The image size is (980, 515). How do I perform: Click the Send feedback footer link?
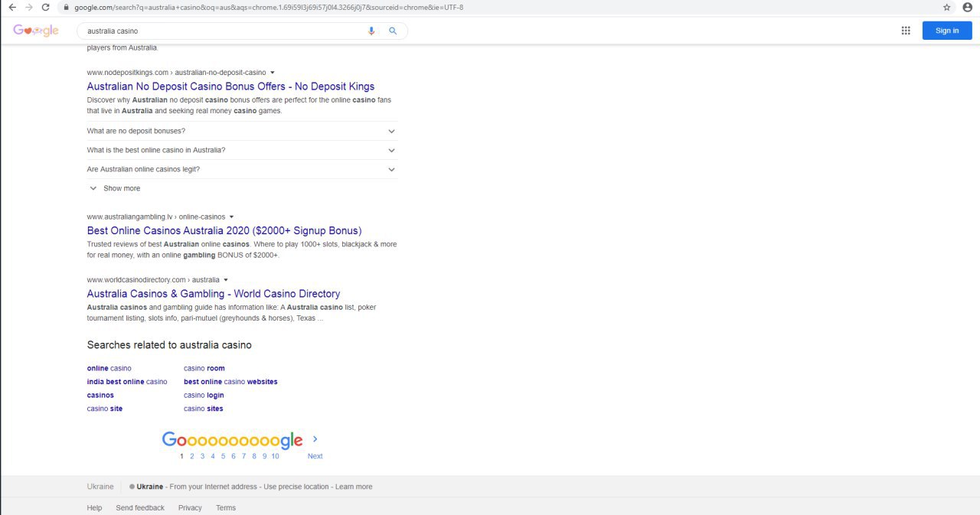140,508
